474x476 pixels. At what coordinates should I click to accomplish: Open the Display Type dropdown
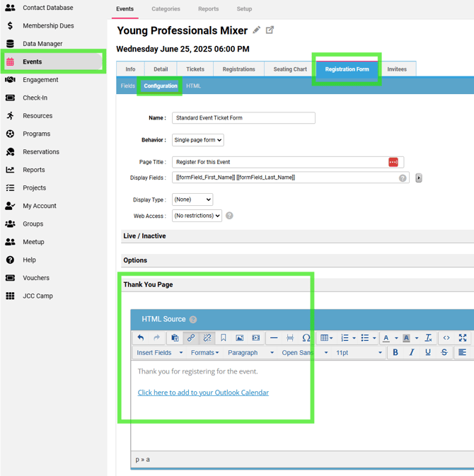coord(192,199)
